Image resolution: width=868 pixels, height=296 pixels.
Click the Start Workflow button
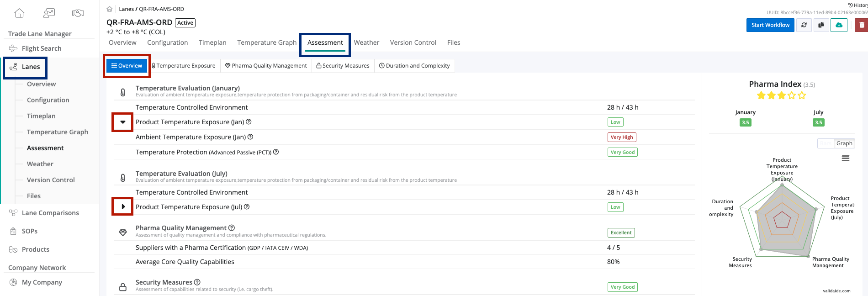point(770,25)
